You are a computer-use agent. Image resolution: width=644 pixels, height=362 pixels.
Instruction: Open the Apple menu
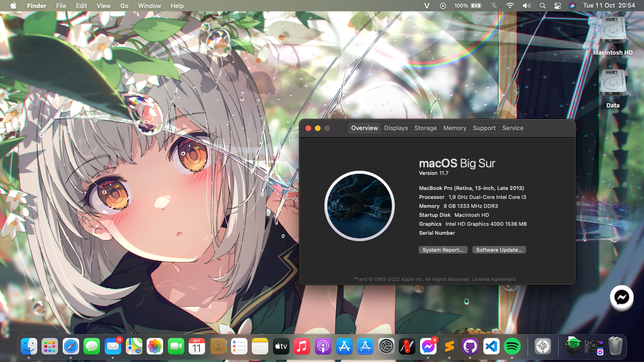[13, 6]
